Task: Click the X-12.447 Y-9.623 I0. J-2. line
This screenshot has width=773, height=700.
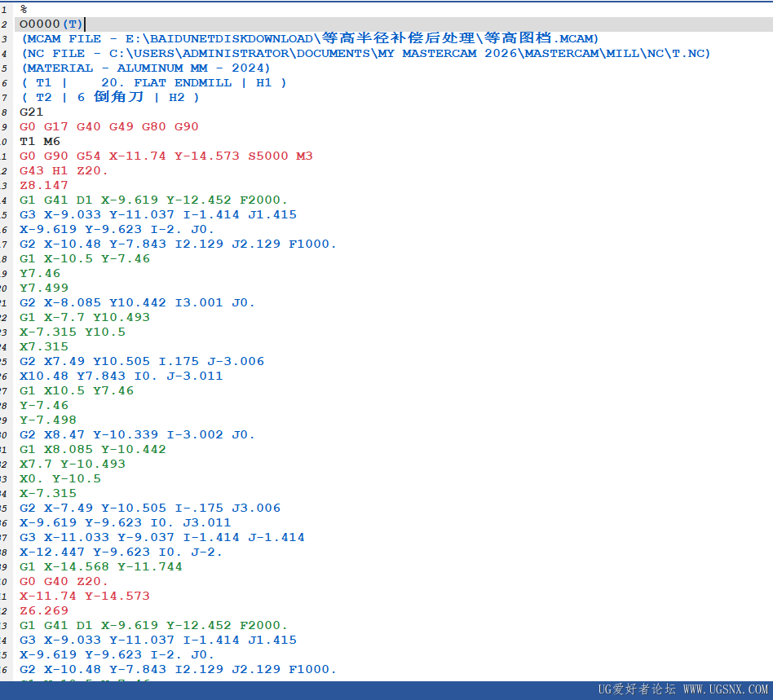Action: tap(121, 553)
